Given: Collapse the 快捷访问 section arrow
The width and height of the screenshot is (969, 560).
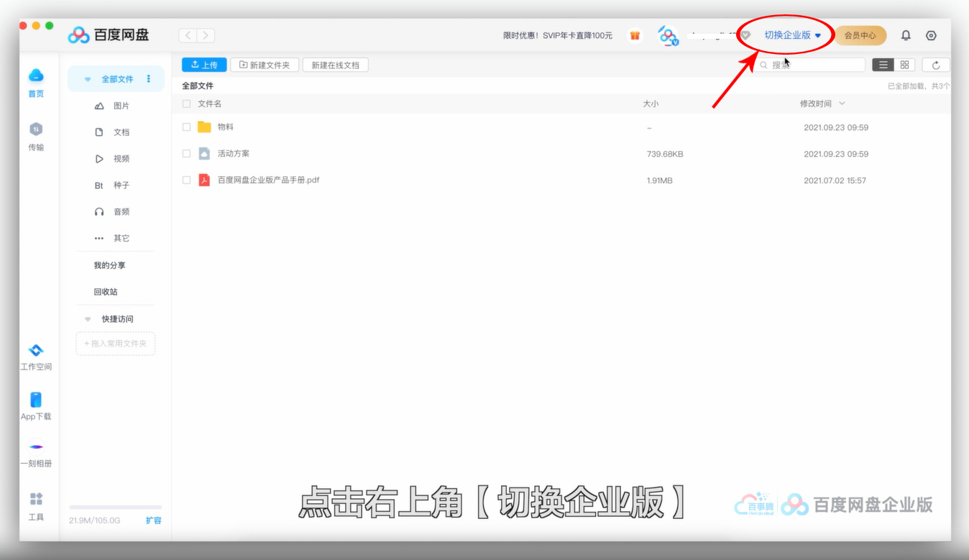Looking at the screenshot, I should click(88, 319).
